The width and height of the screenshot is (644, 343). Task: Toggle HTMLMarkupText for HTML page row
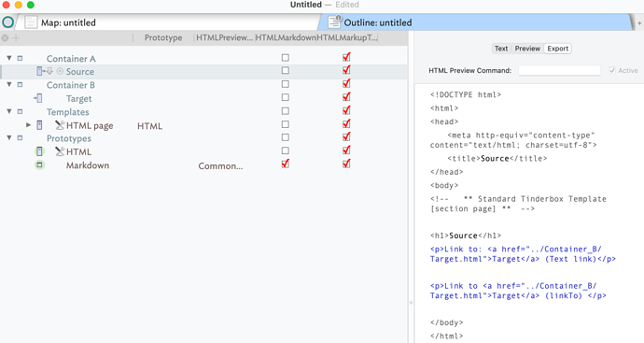click(x=346, y=123)
